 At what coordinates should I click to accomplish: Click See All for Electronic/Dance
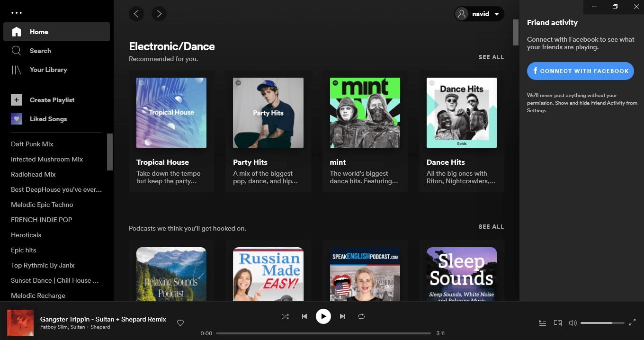click(491, 57)
